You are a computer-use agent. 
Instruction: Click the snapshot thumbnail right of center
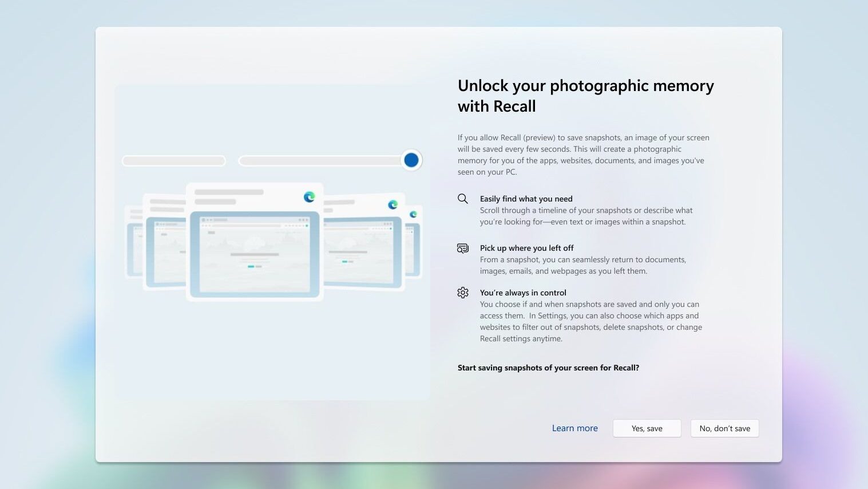pyautogui.click(x=364, y=242)
